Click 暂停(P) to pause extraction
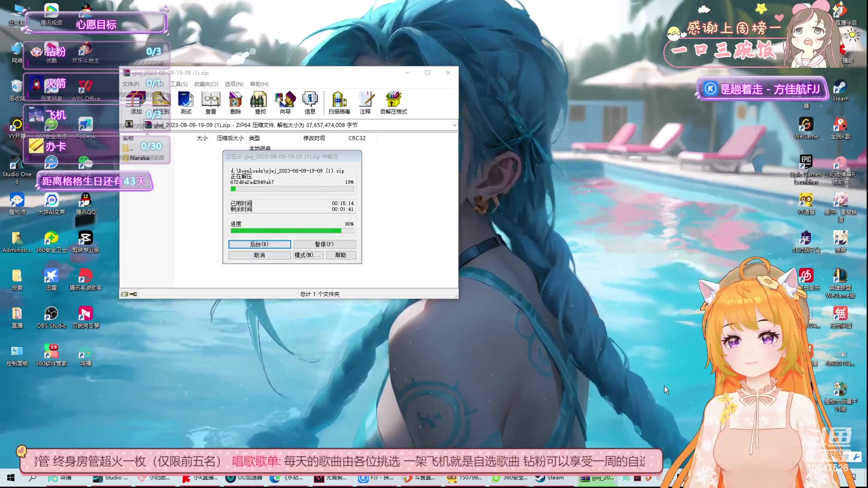Screen dimensions: 868x488 [x=324, y=244]
